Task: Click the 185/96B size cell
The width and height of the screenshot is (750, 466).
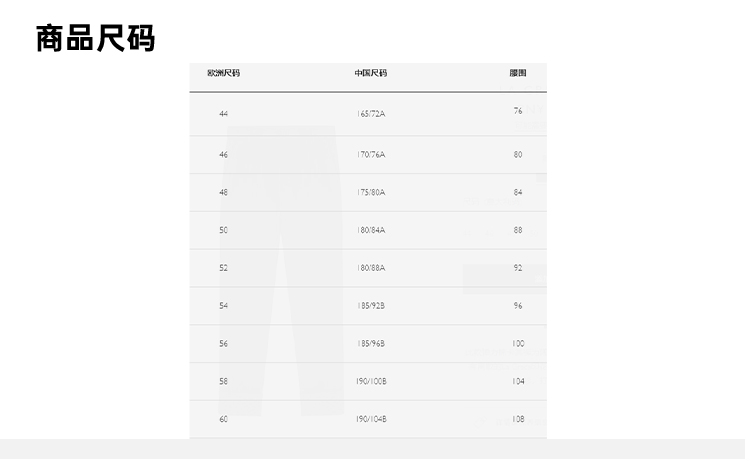Action: pos(370,343)
